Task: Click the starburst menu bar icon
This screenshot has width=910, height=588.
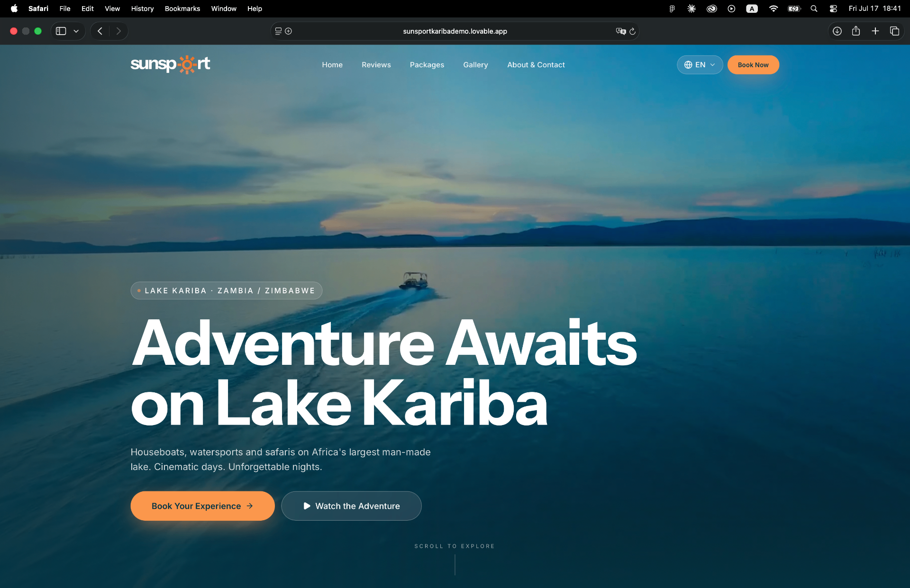Action: (692, 9)
